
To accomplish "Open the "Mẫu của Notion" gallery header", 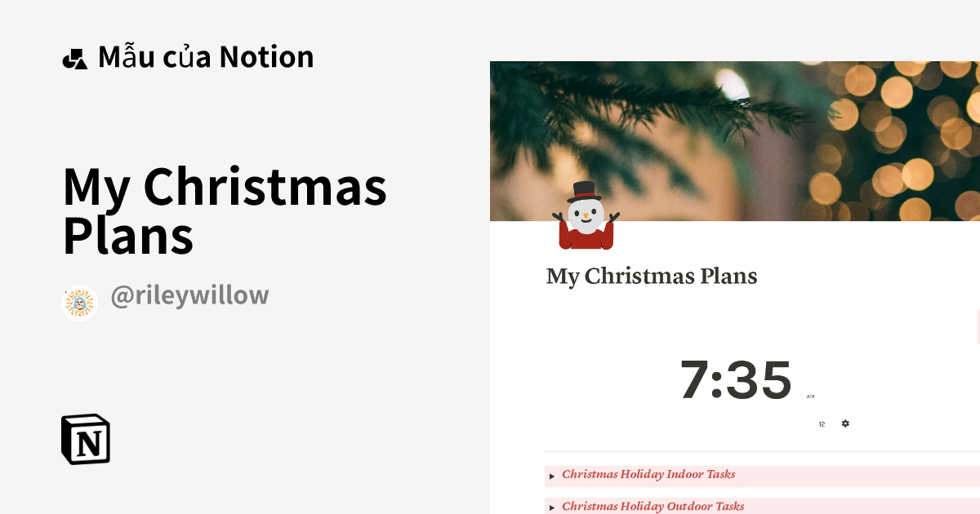I will [205, 55].
